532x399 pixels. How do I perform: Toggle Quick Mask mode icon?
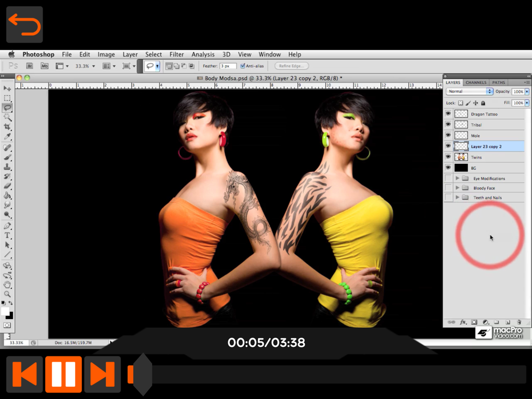coord(7,325)
